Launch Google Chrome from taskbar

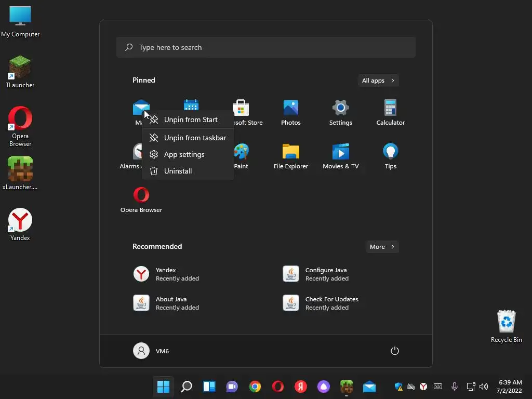click(255, 387)
